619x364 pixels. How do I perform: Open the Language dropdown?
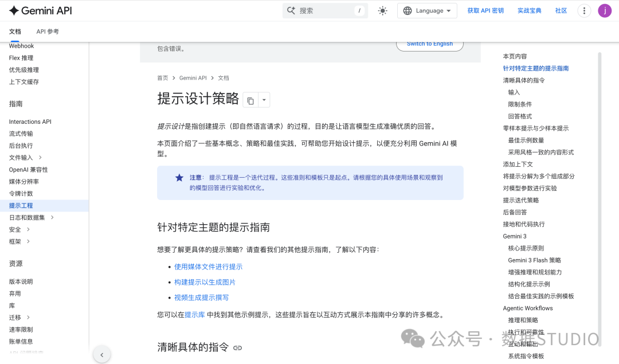click(x=427, y=11)
